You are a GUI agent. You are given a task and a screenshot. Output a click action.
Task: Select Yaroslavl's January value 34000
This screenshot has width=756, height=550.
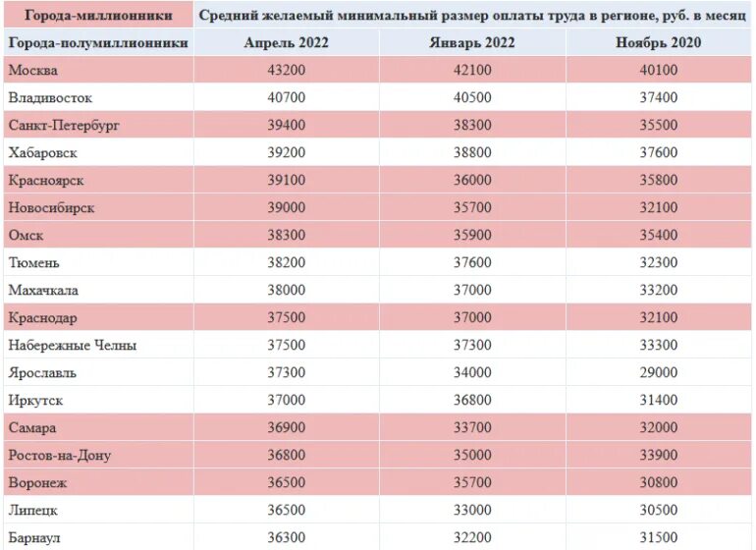pos(472,372)
